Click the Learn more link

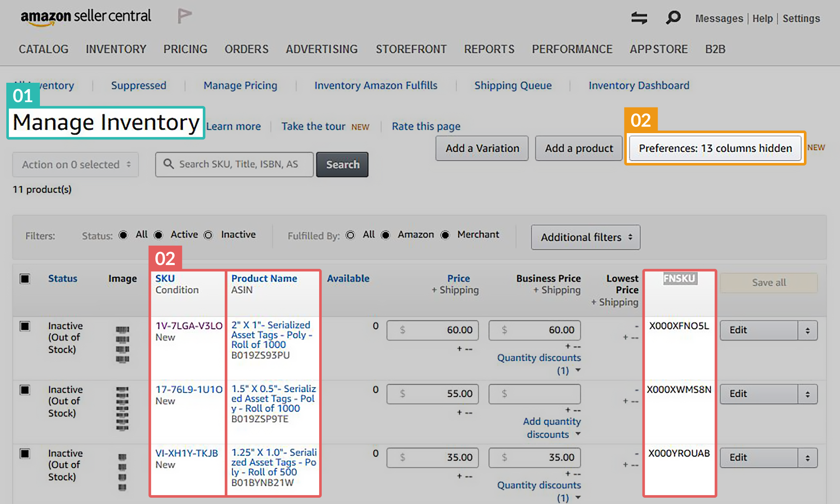[x=234, y=126]
